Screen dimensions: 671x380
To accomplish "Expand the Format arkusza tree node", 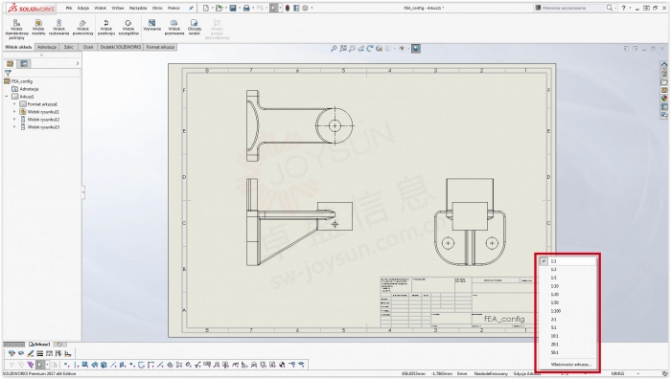I will click(x=14, y=104).
